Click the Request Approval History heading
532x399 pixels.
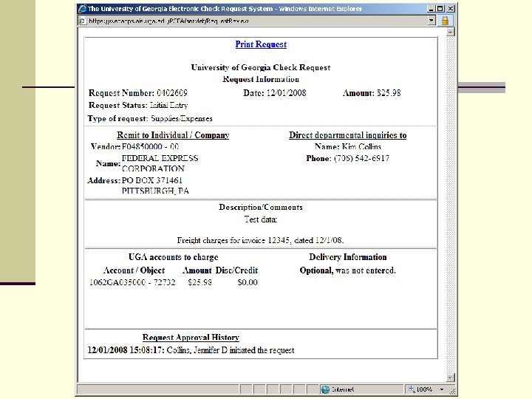pos(191,337)
